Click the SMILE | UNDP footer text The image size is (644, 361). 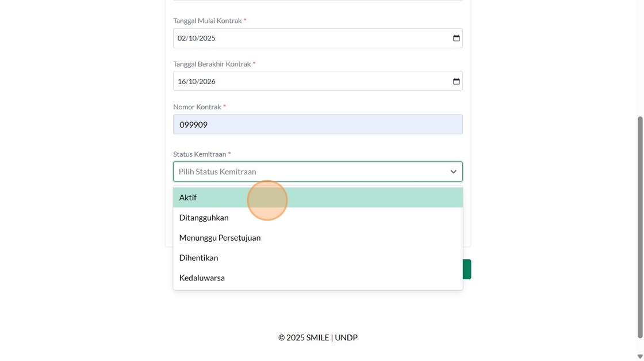(x=317, y=338)
